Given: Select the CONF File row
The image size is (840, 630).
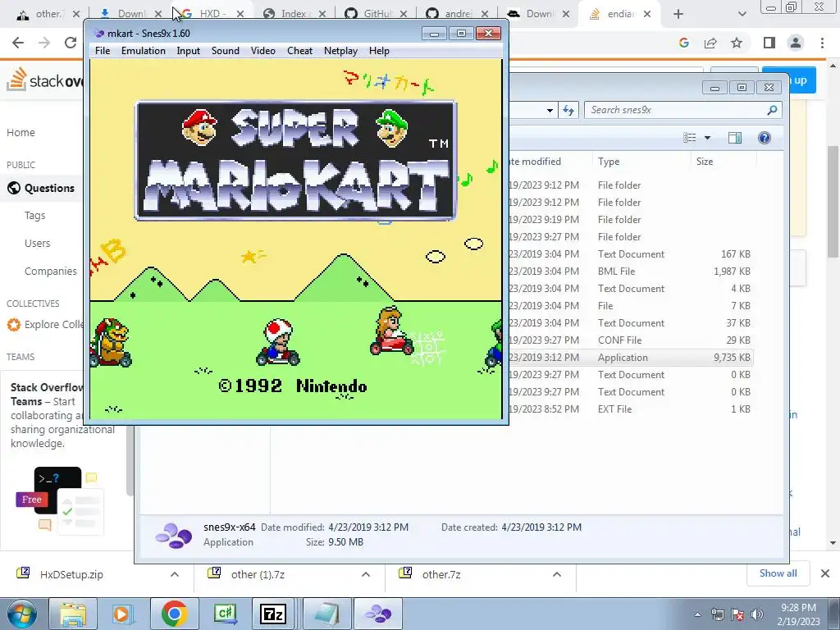Looking at the screenshot, I should pos(631,340).
